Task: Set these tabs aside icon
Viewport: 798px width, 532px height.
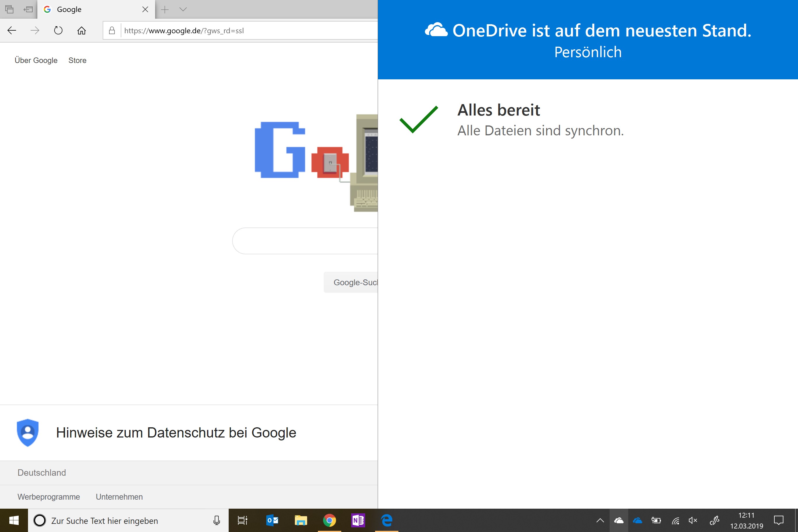Action: [28, 9]
